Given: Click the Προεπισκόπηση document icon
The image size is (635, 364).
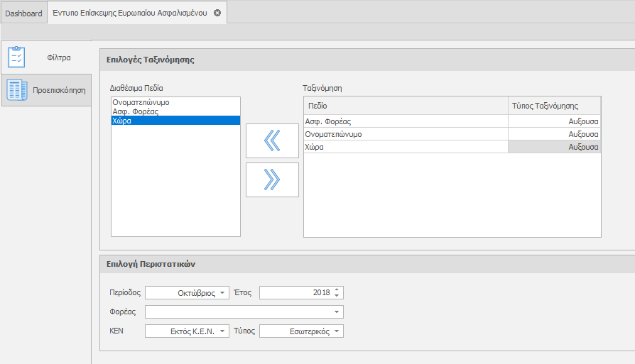Looking at the screenshot, I should pos(17,90).
